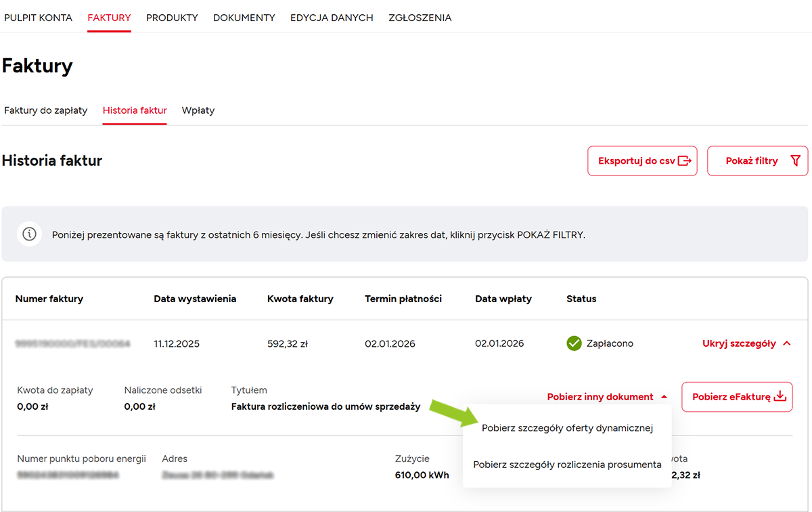Switch to Faktury do zapłaty tab
Image resolution: width=812 pixels, height=512 pixels.
point(46,110)
